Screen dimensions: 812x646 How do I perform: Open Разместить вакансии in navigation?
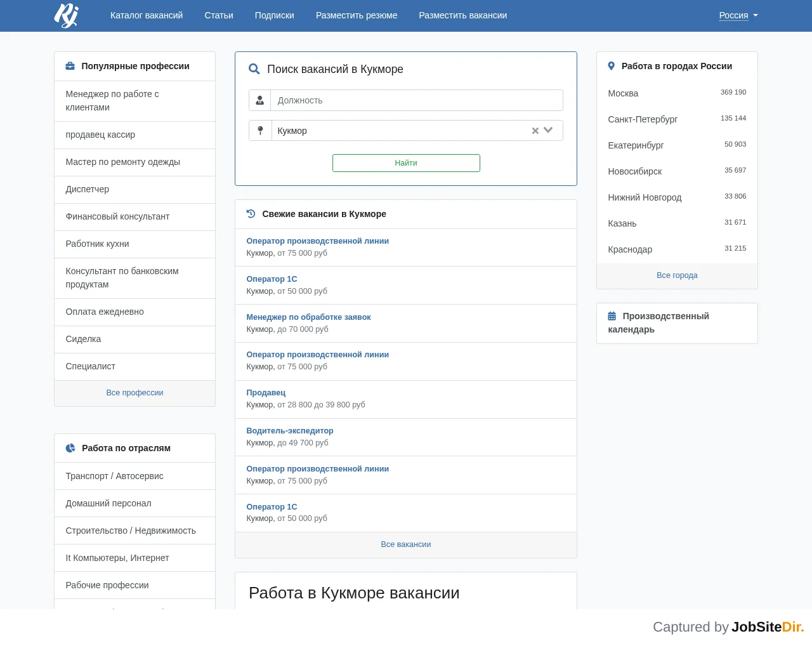coord(463,15)
